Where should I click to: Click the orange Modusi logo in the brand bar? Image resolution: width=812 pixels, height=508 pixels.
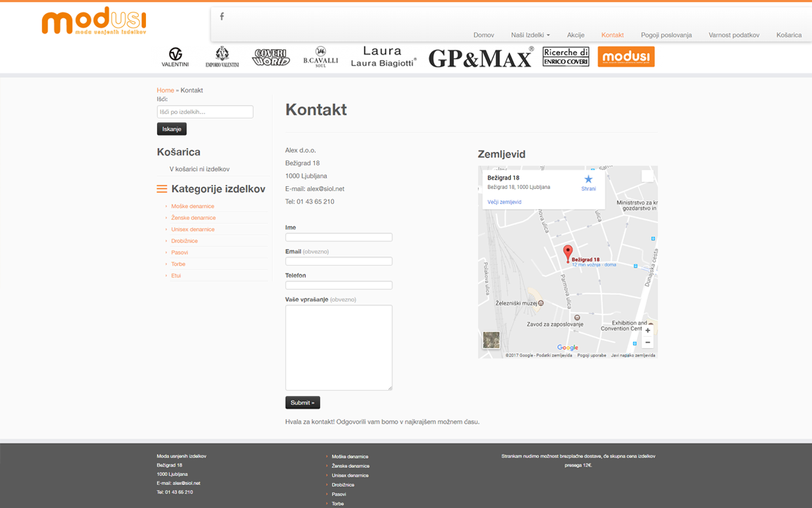pos(625,56)
